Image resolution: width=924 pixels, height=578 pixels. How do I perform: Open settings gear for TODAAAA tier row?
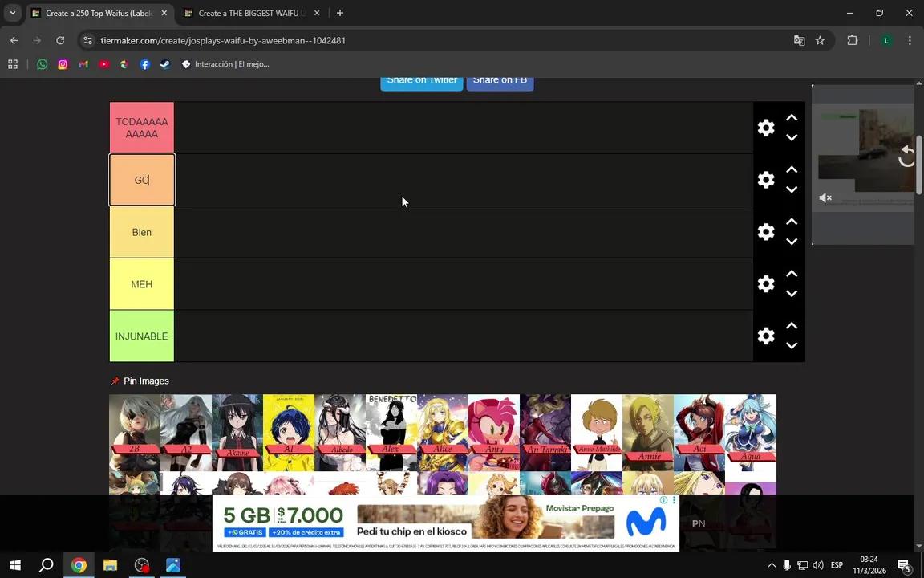click(x=765, y=127)
